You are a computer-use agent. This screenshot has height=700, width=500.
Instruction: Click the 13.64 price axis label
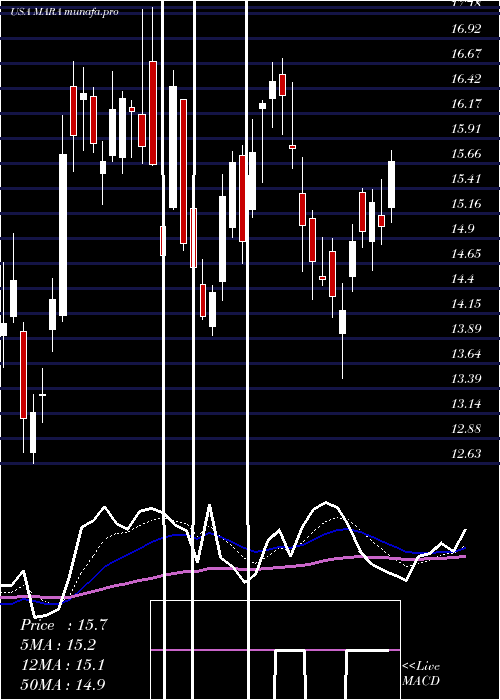click(466, 354)
